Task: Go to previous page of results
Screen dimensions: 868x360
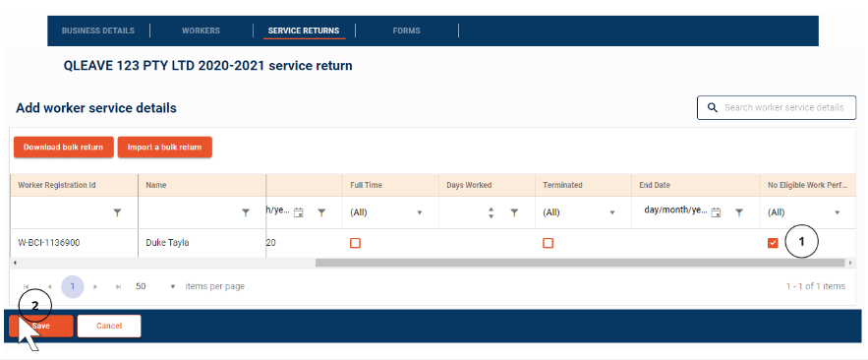Action: [x=49, y=287]
